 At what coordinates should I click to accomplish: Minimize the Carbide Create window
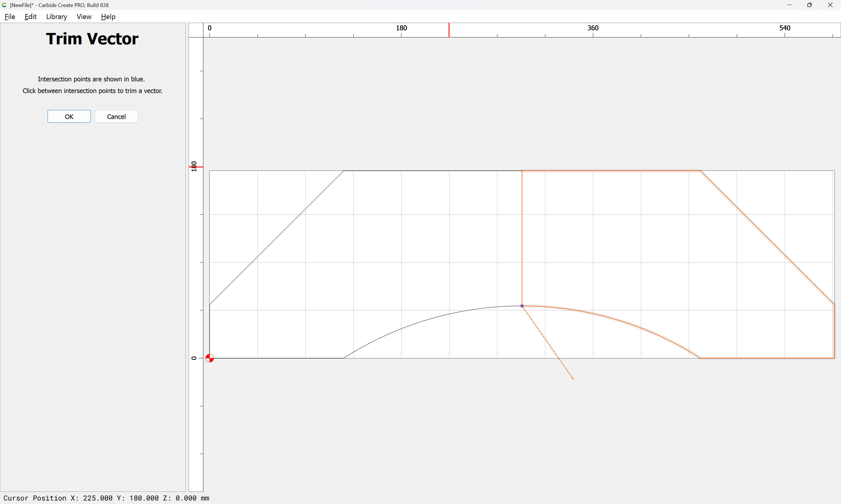(789, 5)
